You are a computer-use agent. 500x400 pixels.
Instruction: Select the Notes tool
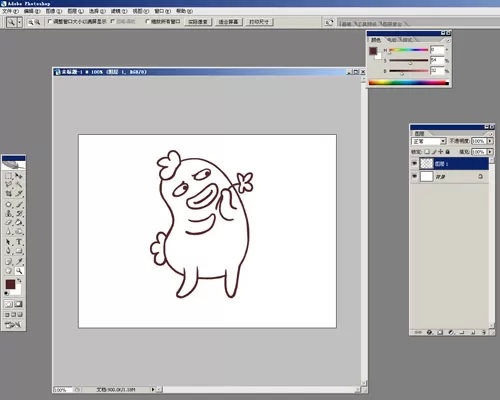9,262
